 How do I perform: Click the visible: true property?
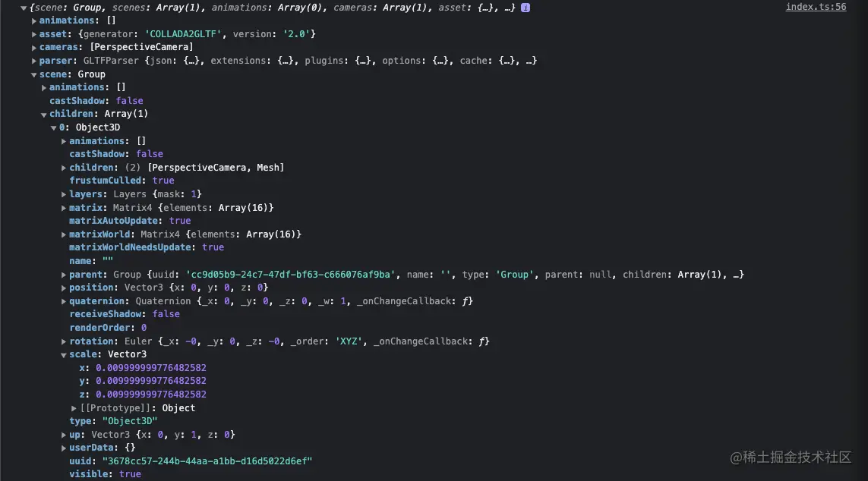pyautogui.click(x=106, y=474)
